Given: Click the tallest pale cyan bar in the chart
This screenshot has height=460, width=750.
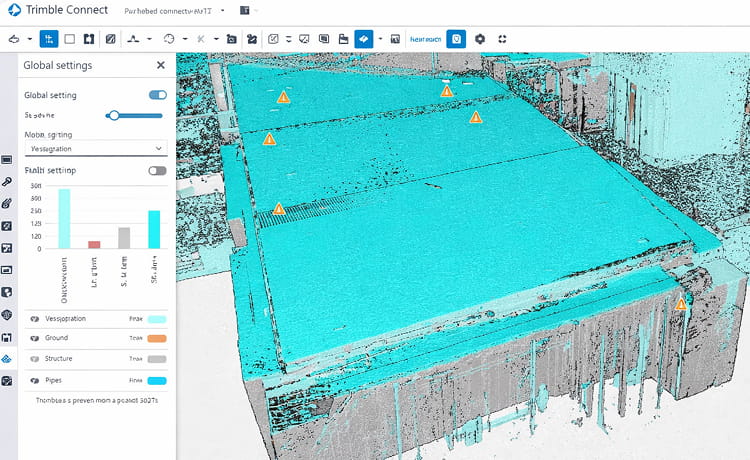Looking at the screenshot, I should (64, 219).
